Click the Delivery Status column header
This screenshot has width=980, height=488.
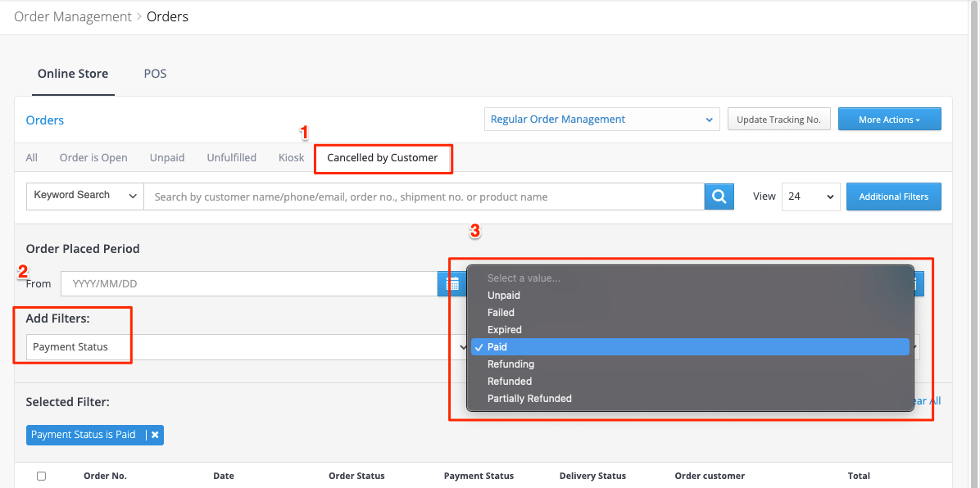(x=592, y=477)
